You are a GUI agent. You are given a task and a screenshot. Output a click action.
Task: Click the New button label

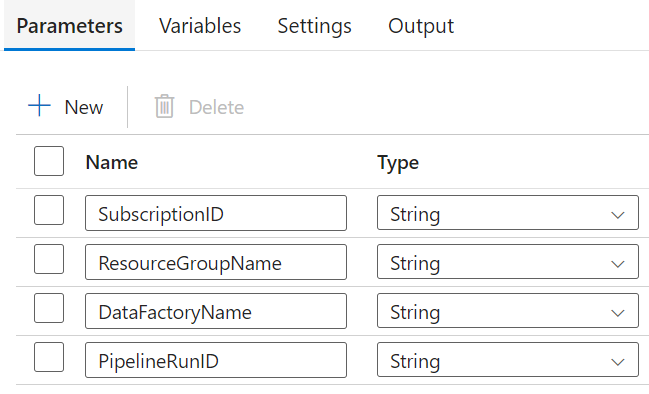pos(84,108)
